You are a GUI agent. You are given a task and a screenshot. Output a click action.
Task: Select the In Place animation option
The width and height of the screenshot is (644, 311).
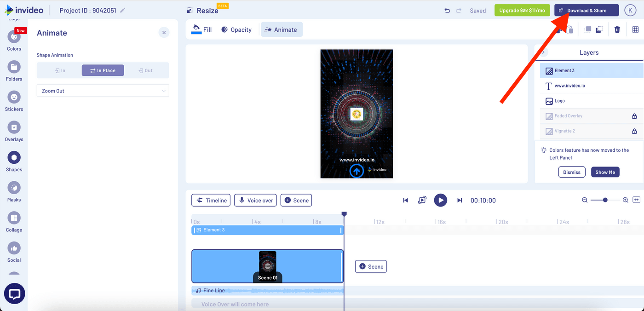pos(103,70)
